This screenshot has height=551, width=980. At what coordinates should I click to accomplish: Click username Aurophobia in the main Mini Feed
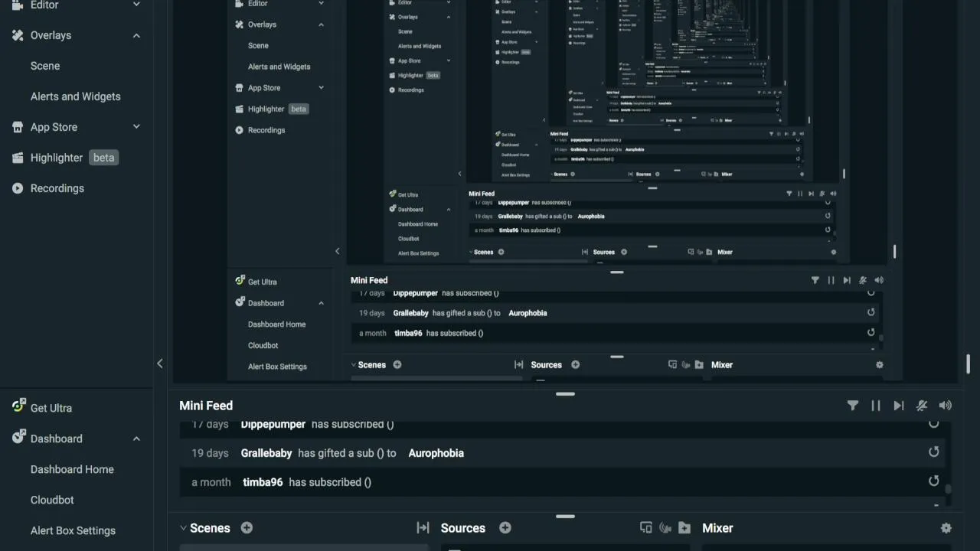tap(436, 453)
